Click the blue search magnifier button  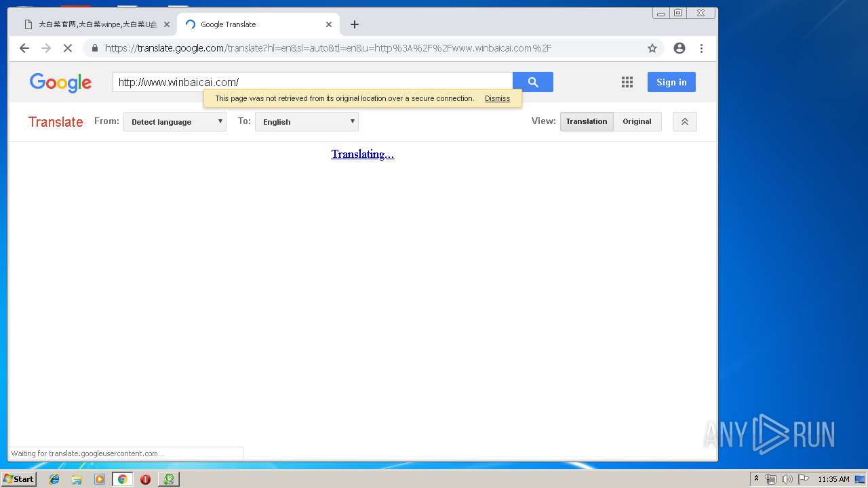coord(533,82)
